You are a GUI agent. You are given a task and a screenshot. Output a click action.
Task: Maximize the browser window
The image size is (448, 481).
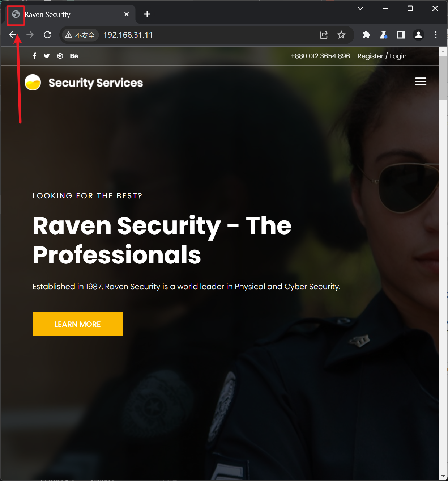click(x=410, y=8)
